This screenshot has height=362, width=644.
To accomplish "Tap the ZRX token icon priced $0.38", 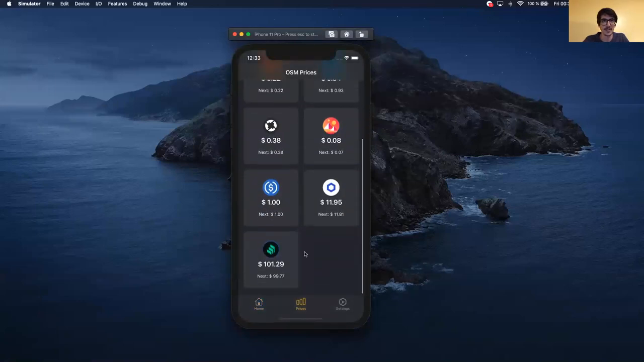I will tap(271, 125).
